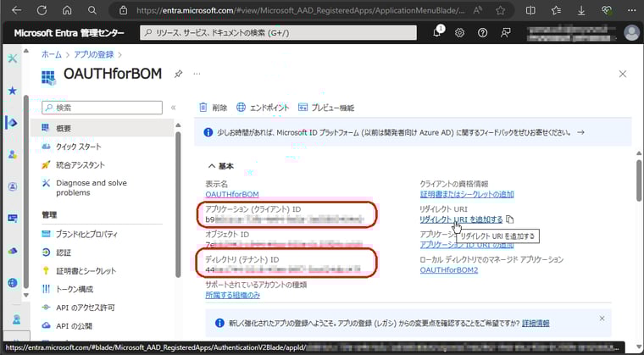Click リダイレクト URI を追加する link
The image size is (644, 355).
point(461,219)
